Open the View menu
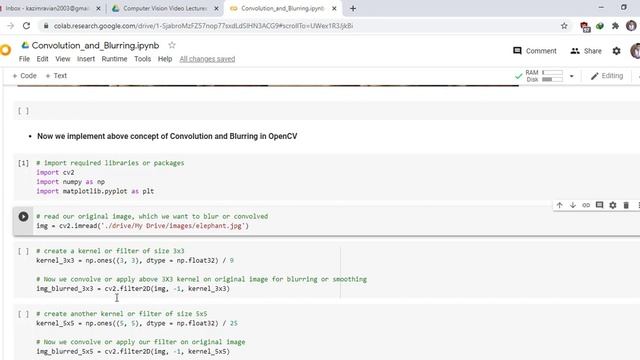 (63, 59)
